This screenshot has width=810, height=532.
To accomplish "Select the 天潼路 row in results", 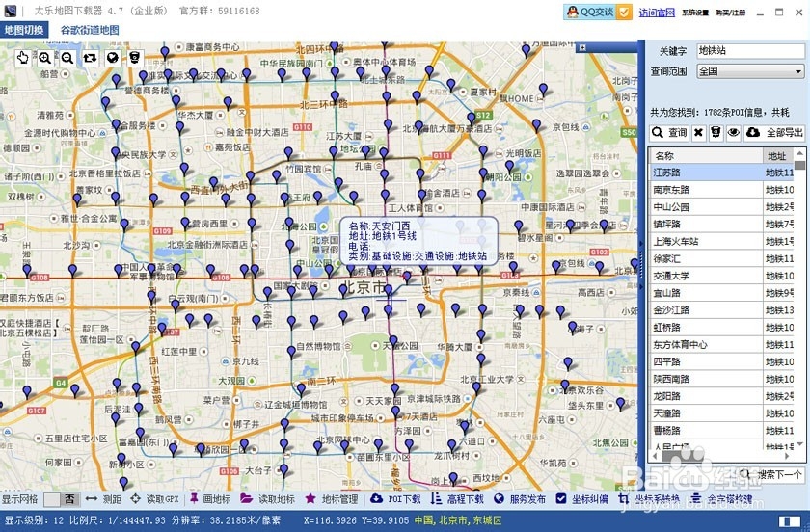I will (x=721, y=413).
